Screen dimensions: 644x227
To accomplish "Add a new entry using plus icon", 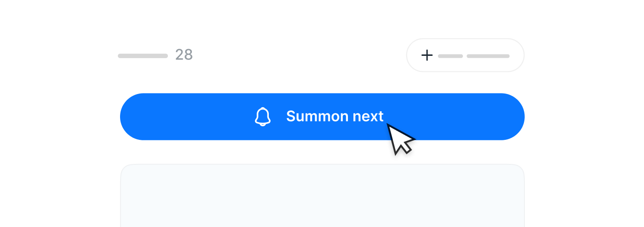I will click(x=427, y=55).
